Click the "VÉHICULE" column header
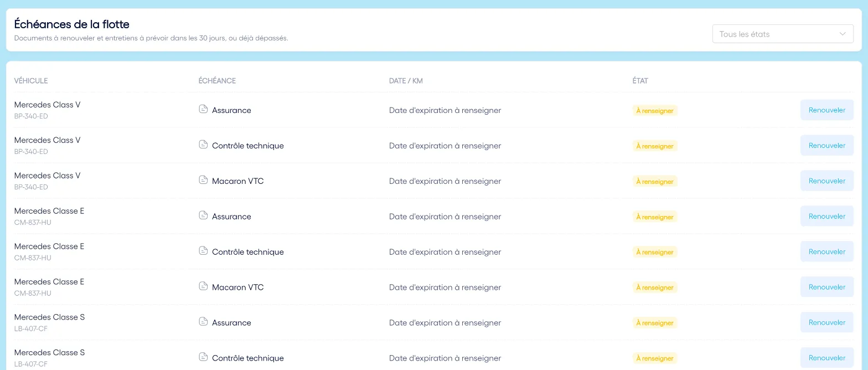Viewport: 868px width, 370px height. (x=31, y=81)
